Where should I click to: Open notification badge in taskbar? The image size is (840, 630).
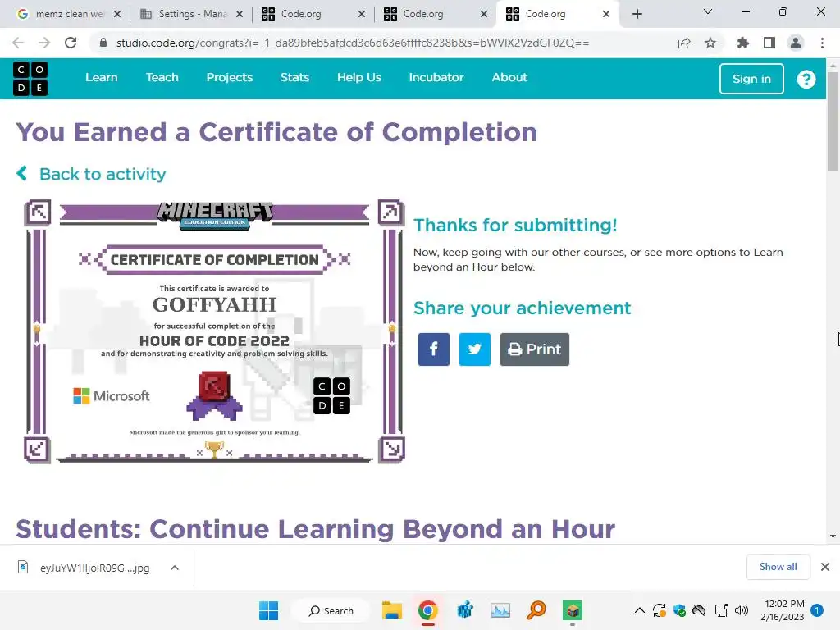pyautogui.click(x=817, y=610)
